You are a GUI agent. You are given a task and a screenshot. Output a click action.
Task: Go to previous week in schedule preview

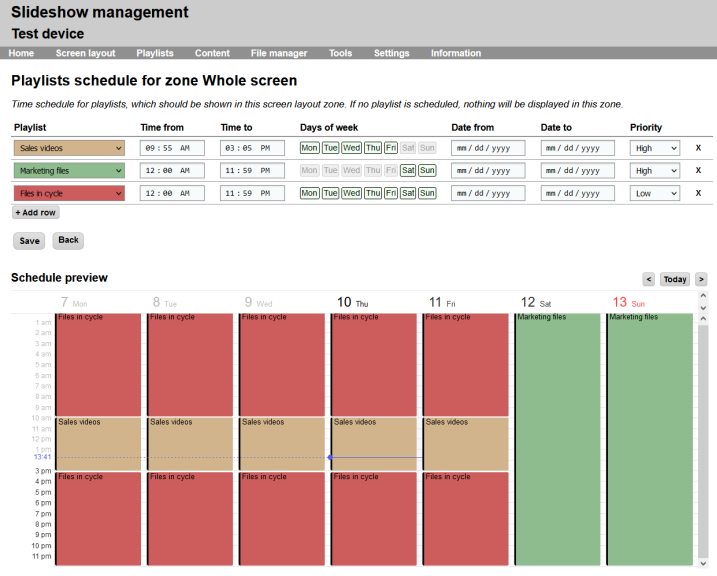click(648, 279)
